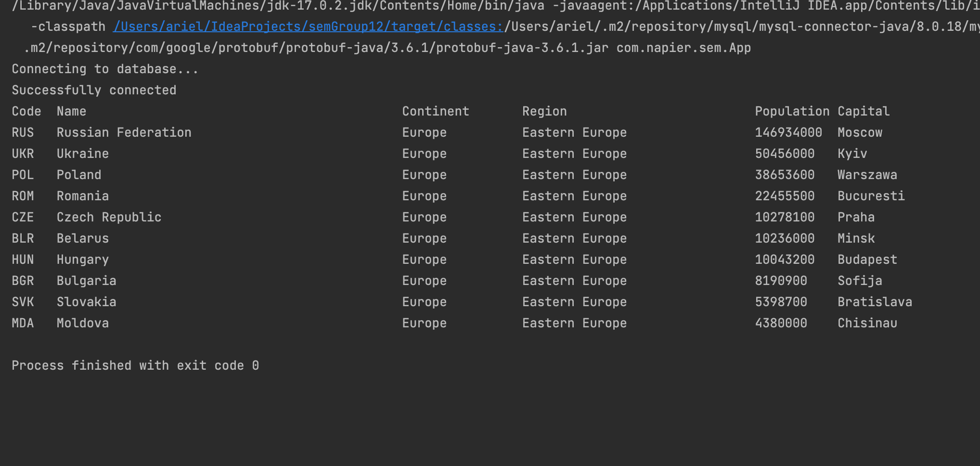Viewport: 980px width, 466px height.
Task: Click the name 'Romania'
Action: point(83,196)
